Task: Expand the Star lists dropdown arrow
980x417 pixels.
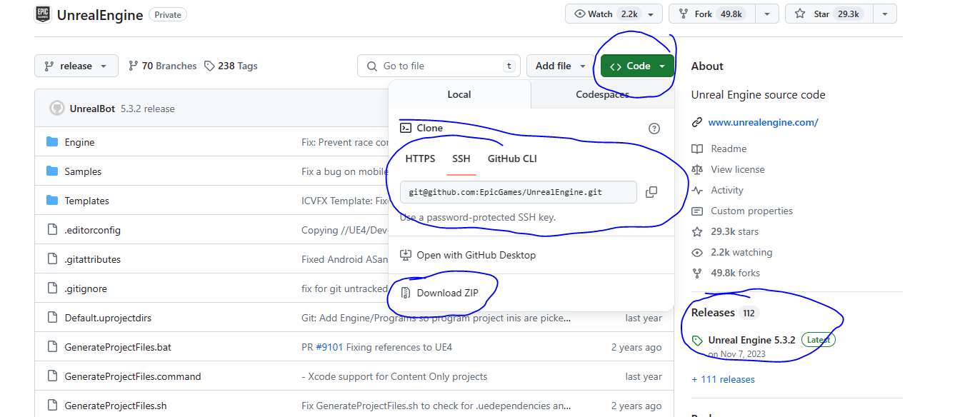Action: [885, 14]
